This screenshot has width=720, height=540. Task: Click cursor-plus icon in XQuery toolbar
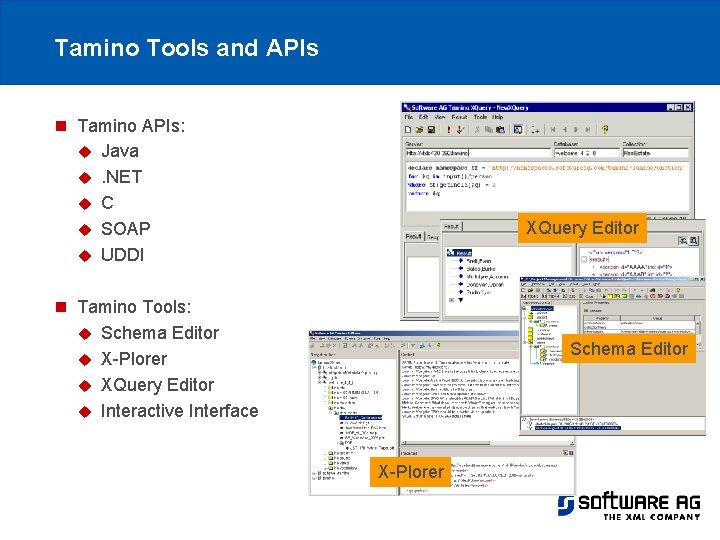pos(535,130)
